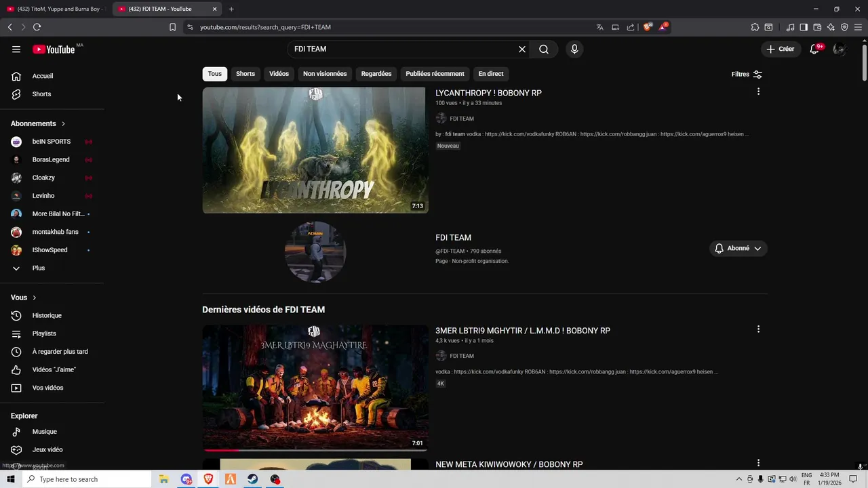This screenshot has width=868, height=488.
Task: Select the Tous filter chip
Action: (x=215, y=74)
